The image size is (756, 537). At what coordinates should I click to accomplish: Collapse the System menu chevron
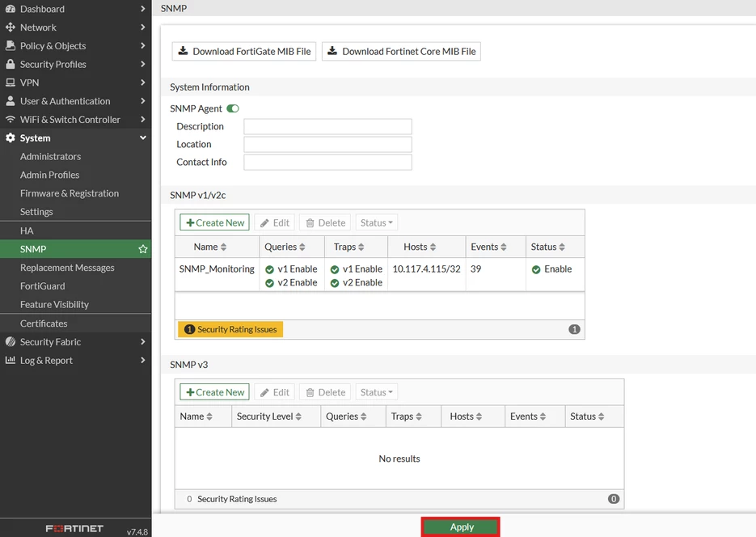click(143, 137)
